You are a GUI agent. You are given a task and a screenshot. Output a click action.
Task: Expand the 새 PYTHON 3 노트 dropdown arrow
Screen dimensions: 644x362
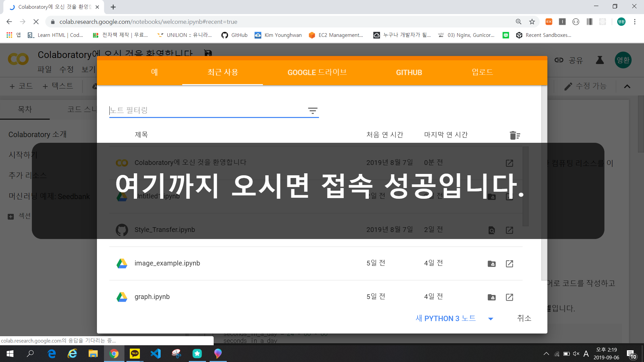pyautogui.click(x=490, y=319)
